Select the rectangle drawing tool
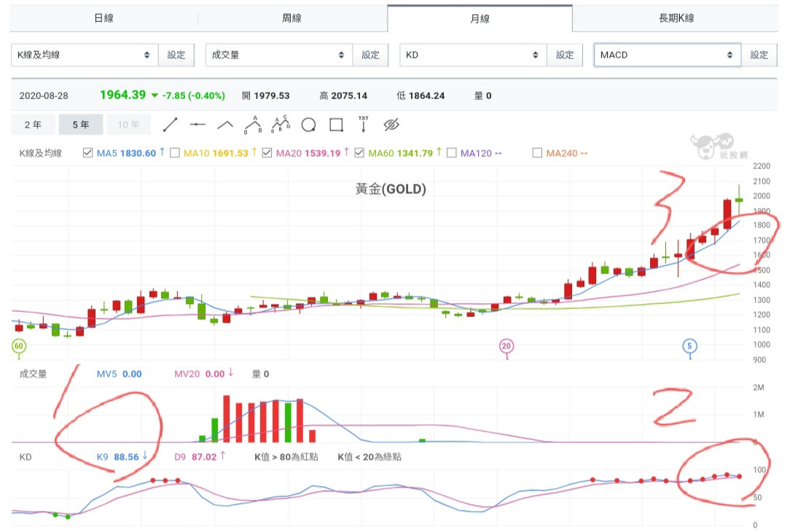The height and width of the screenshot is (532, 787). click(336, 125)
